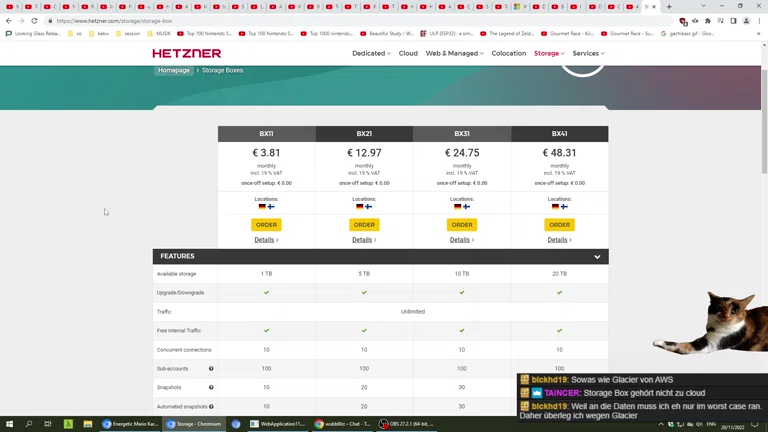
Task: Open the Cloud menu item
Action: [408, 53]
